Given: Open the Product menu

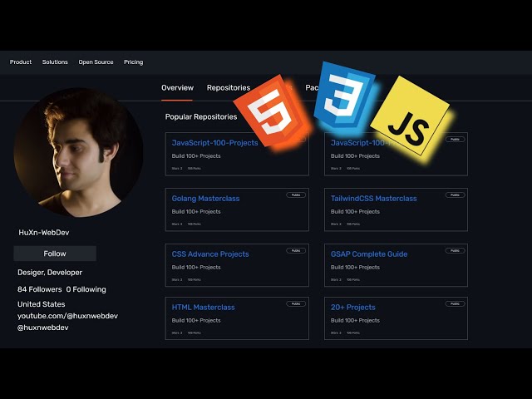Looking at the screenshot, I should (x=21, y=62).
